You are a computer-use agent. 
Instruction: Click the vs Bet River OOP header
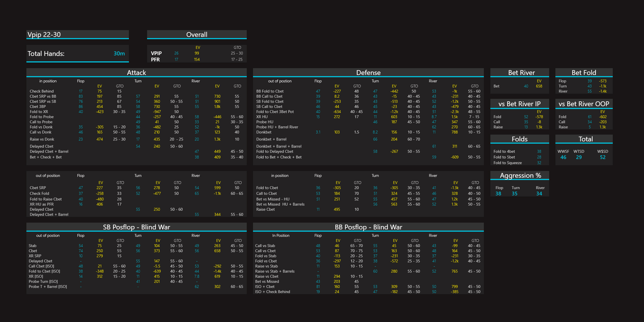[x=584, y=104]
